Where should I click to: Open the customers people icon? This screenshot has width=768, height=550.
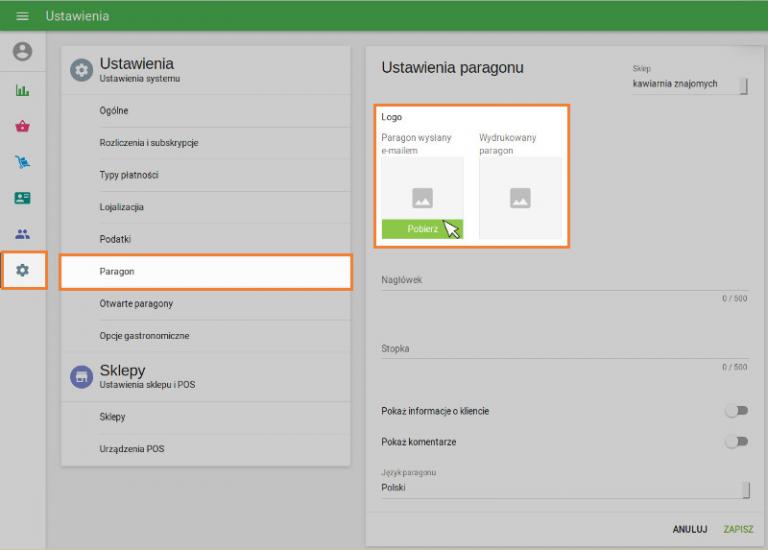click(22, 234)
